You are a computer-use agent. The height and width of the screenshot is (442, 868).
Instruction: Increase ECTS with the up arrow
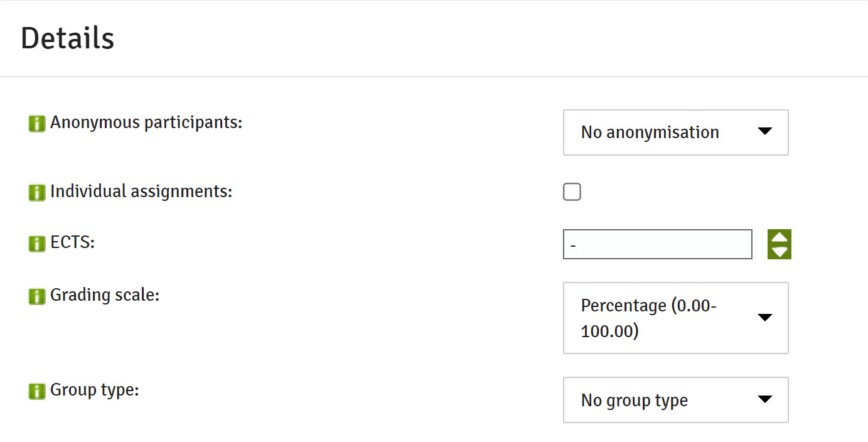(780, 237)
